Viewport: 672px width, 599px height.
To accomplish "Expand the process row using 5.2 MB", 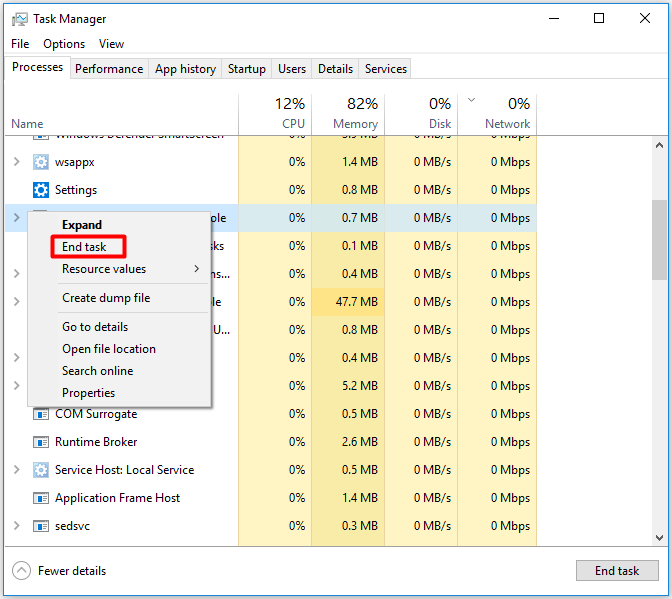I will (17, 385).
